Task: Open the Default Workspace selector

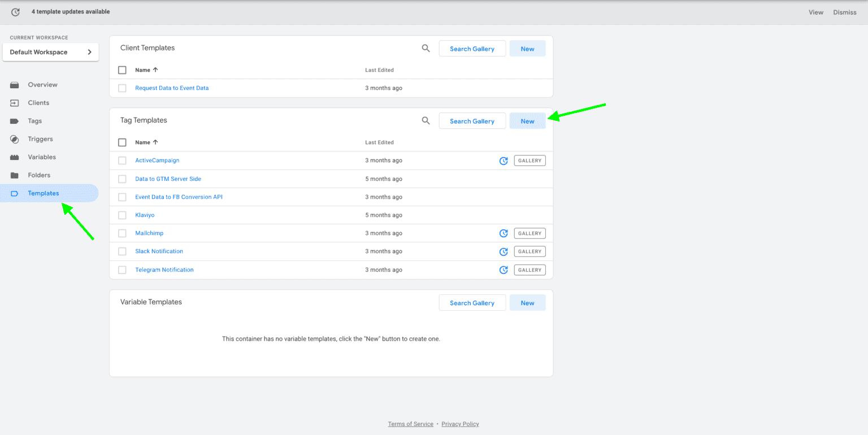Action: 51,52
